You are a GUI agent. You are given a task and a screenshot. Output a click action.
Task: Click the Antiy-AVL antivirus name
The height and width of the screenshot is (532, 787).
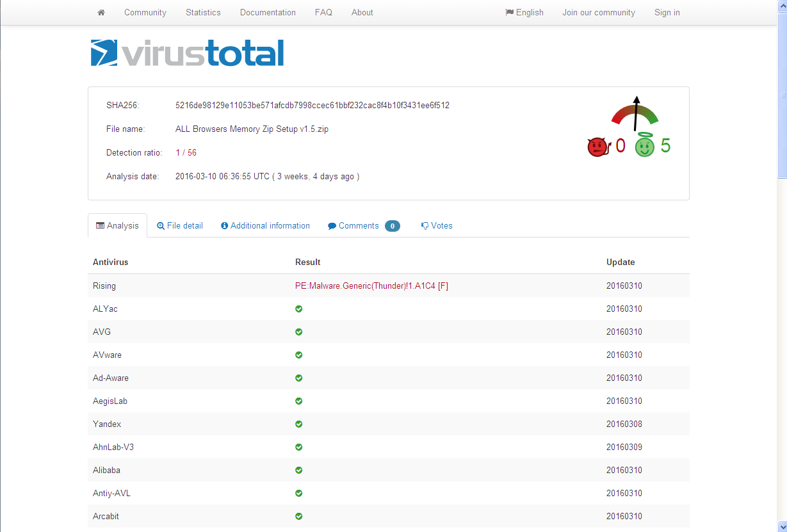[111, 493]
